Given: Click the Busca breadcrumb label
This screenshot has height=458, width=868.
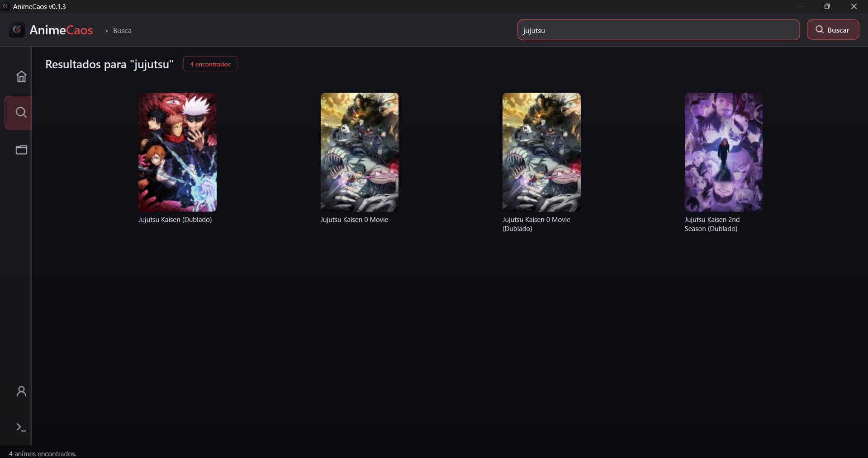Looking at the screenshot, I should pyautogui.click(x=122, y=31).
